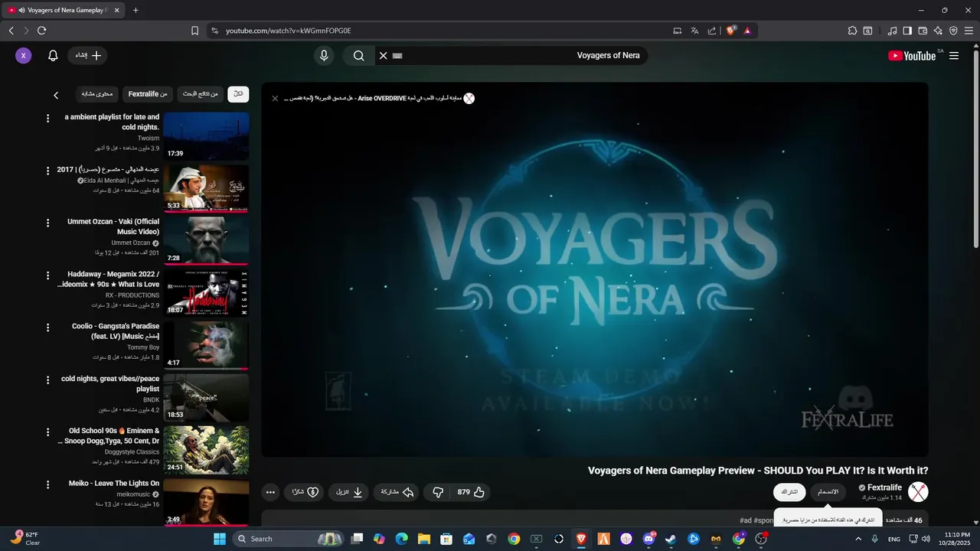Dislike the video

[x=438, y=492]
